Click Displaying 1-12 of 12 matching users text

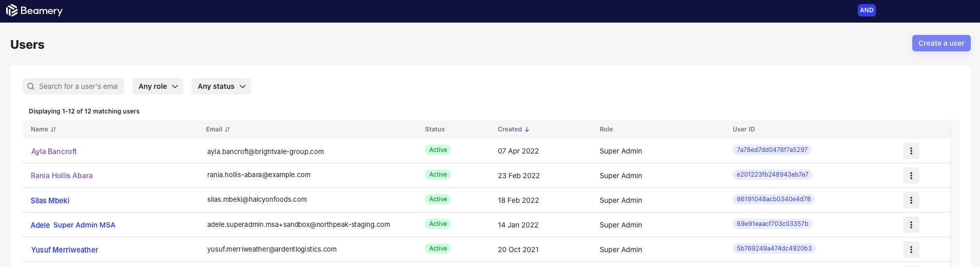(84, 111)
